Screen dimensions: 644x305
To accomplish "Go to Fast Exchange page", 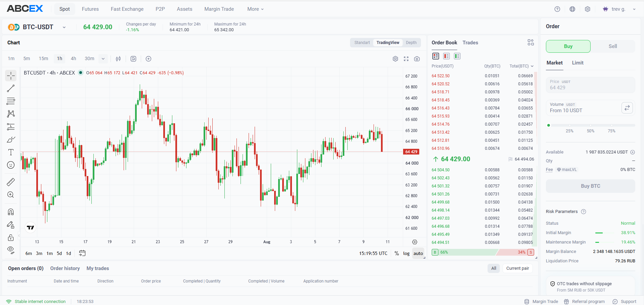I will click(127, 9).
